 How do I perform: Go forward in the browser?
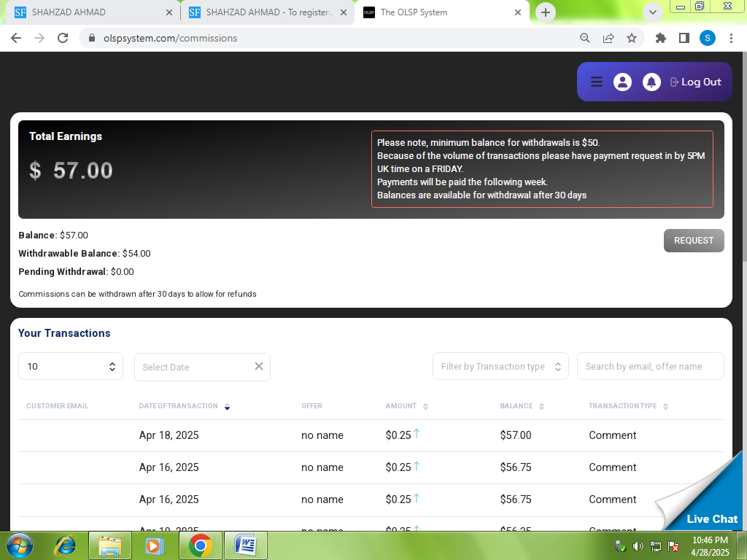pyautogui.click(x=39, y=38)
